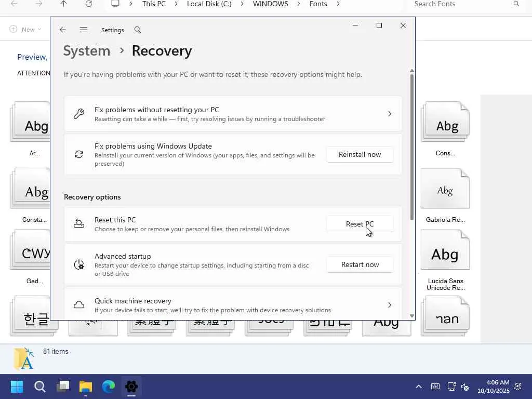Launch Microsoft Edge from the taskbar

109,387
